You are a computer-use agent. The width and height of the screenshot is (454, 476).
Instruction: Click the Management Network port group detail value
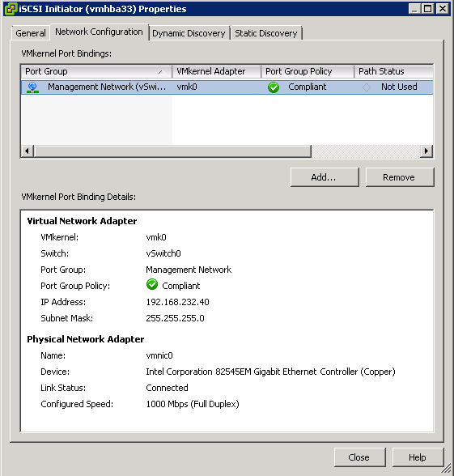(x=189, y=270)
